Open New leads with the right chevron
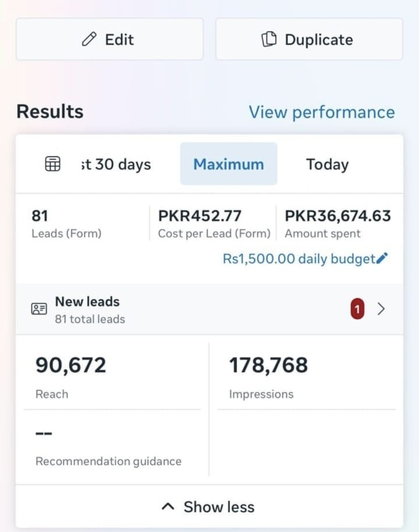The height and width of the screenshot is (532, 419). tap(381, 309)
